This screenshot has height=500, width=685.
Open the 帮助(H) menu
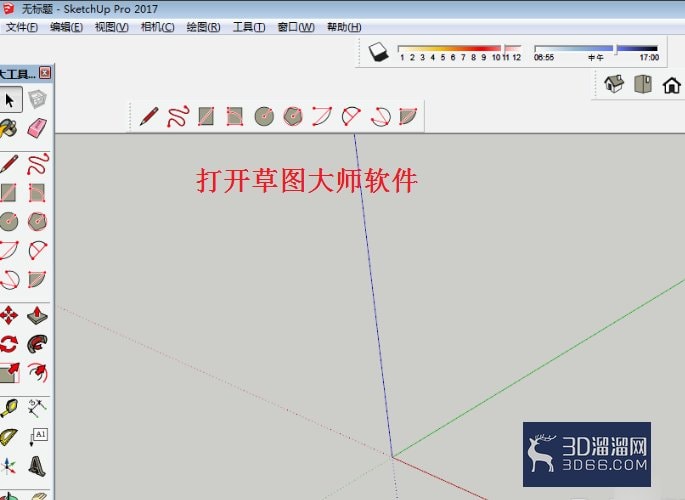click(x=344, y=27)
